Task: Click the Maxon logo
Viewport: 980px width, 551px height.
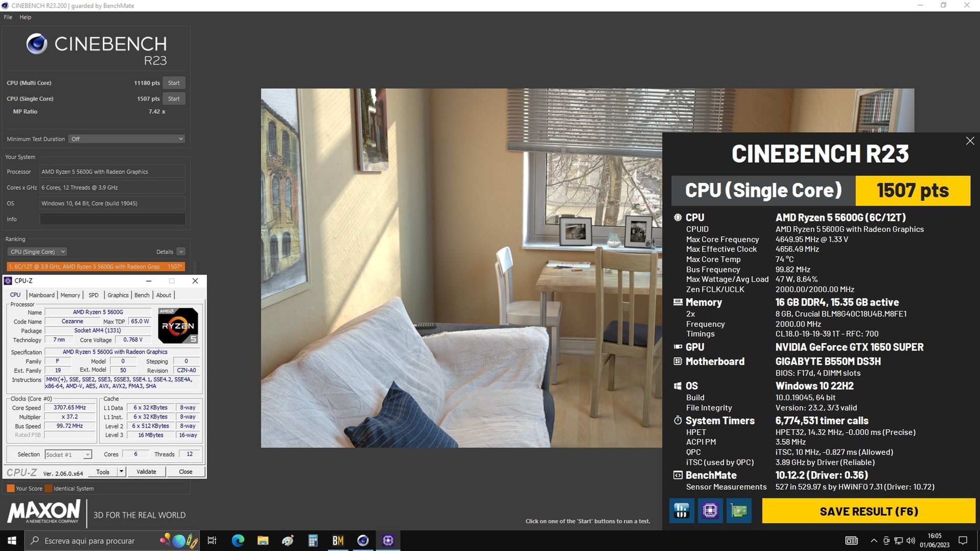Action: 44,512
